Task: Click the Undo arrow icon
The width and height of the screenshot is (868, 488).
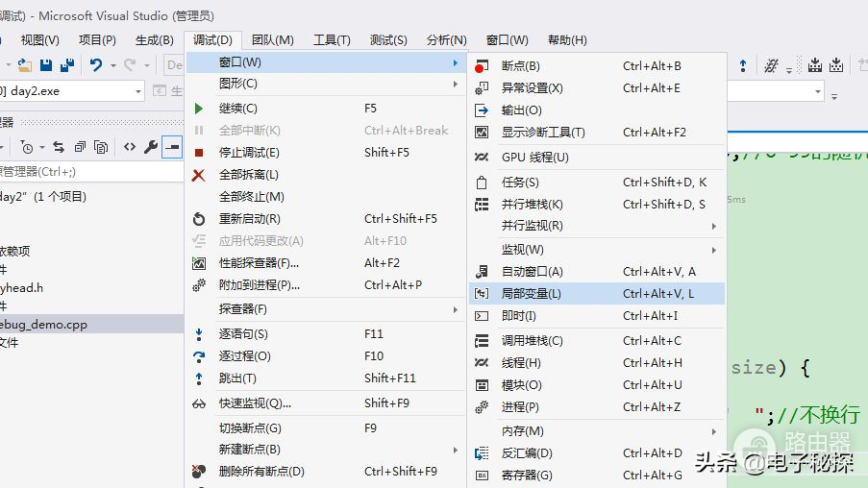Action: point(96,65)
